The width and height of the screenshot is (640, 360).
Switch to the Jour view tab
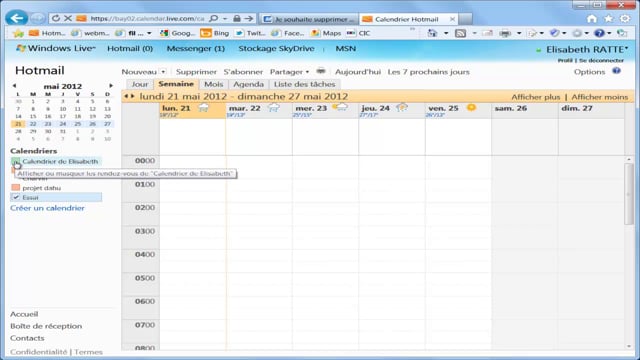point(140,84)
